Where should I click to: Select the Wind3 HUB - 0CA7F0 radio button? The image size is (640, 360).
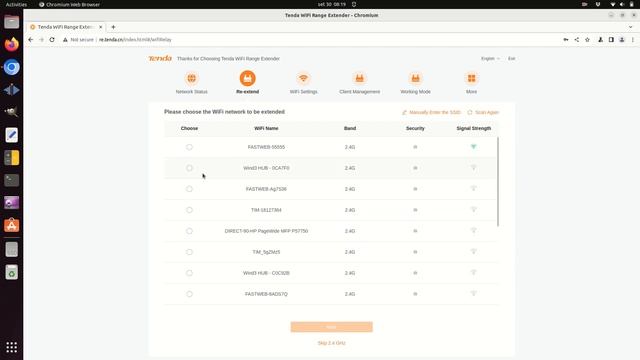click(189, 168)
